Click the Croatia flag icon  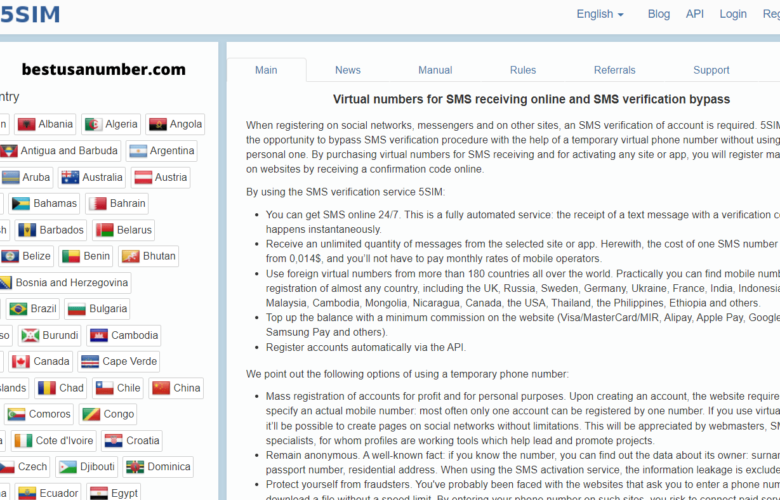(x=114, y=441)
